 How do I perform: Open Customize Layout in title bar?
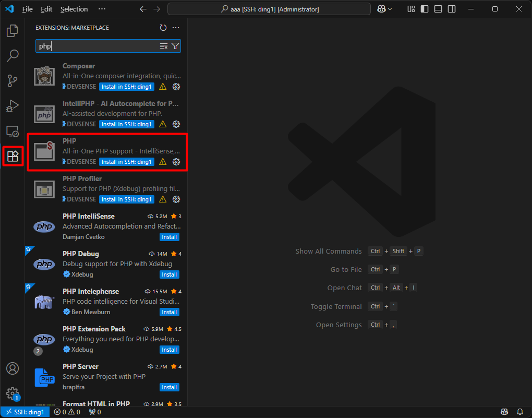click(411, 9)
